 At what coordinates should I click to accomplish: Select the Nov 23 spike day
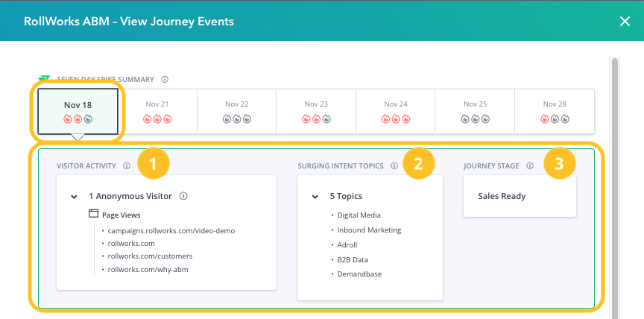pyautogui.click(x=316, y=111)
